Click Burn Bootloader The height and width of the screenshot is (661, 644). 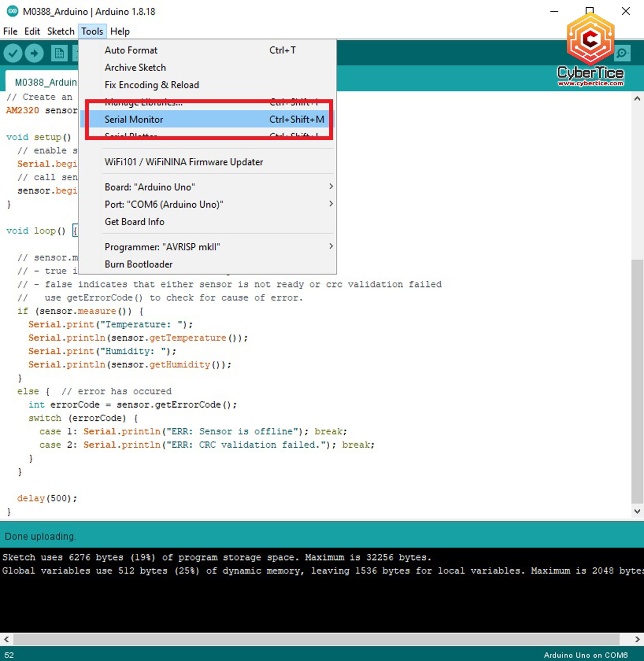[138, 264]
